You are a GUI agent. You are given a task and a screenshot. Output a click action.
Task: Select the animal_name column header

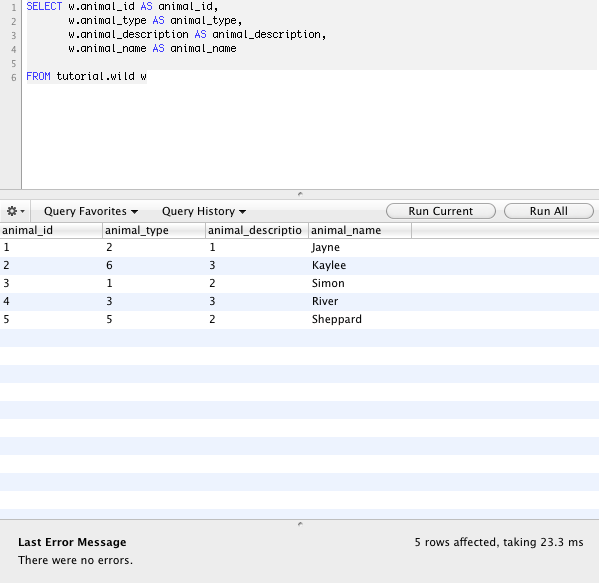[360, 230]
